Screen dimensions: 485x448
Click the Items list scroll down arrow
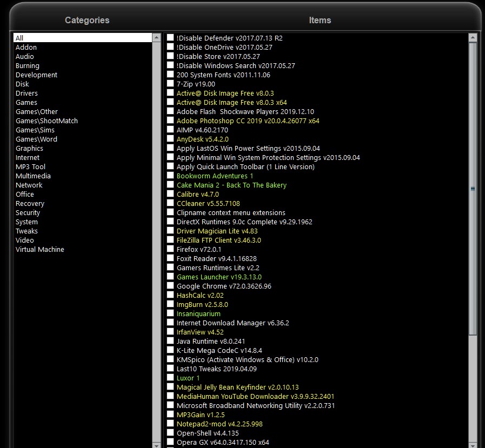pos(473,445)
